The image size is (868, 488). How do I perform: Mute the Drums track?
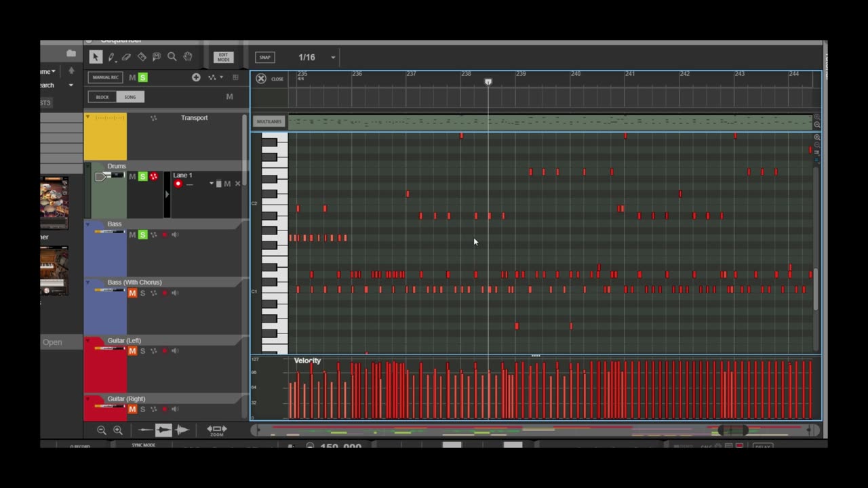click(x=132, y=176)
